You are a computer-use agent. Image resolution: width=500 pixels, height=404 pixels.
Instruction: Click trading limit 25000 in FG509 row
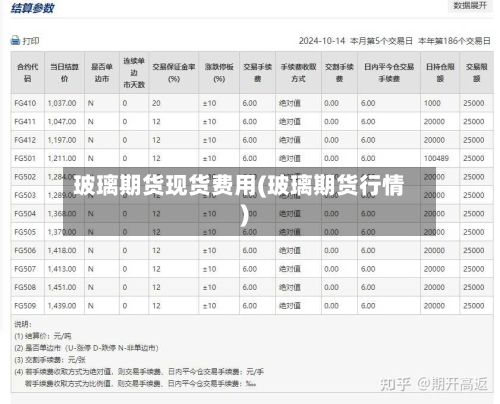pyautogui.click(x=474, y=306)
